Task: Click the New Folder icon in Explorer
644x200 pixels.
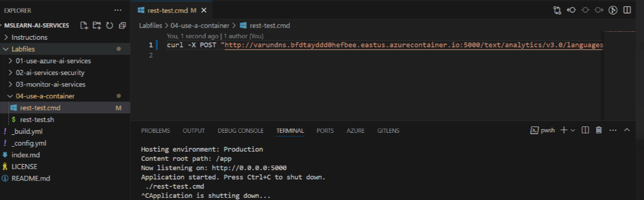Action: click(97, 25)
